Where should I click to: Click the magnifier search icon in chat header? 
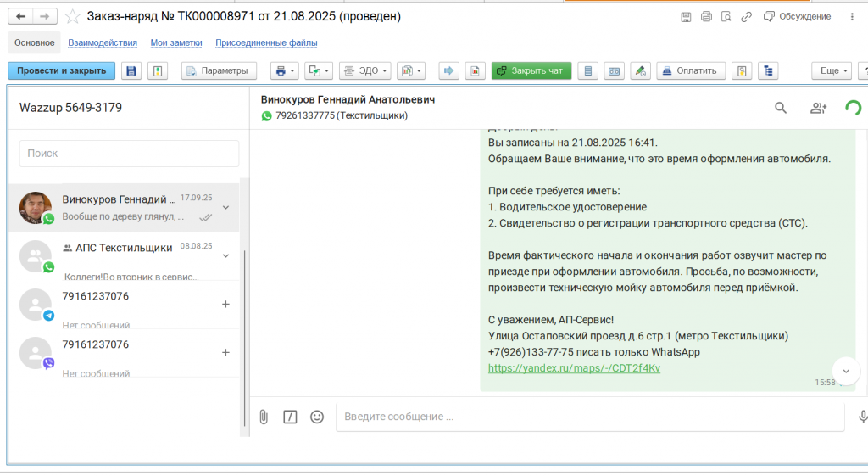(x=781, y=108)
